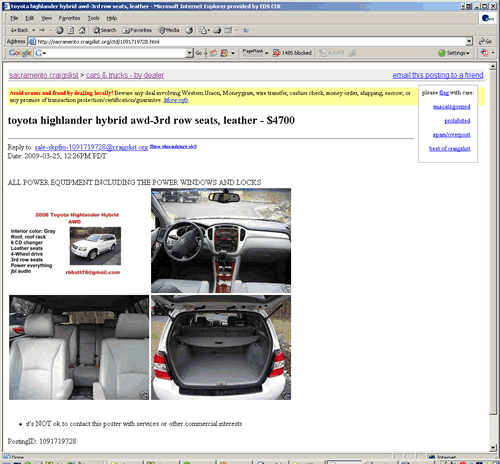
Task: Click the 'Date: 2009-03-25, 12:26PM PDT' text
Action: click(x=57, y=156)
